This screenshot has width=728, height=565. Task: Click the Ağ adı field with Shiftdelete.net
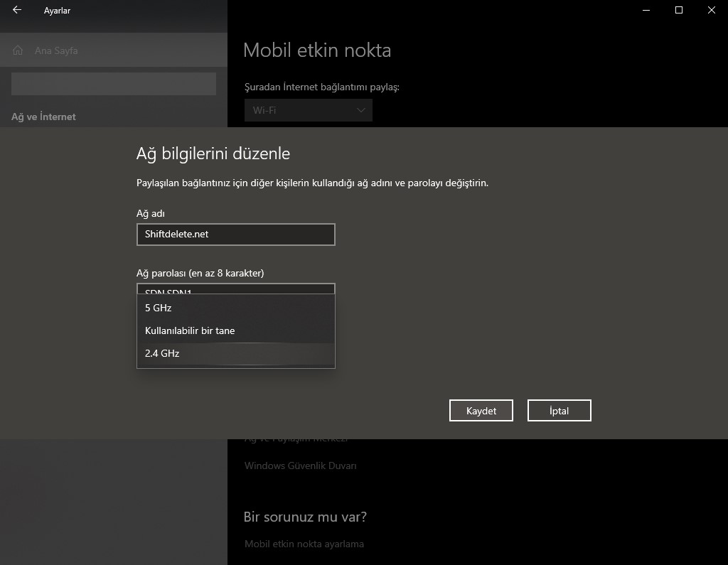point(235,235)
